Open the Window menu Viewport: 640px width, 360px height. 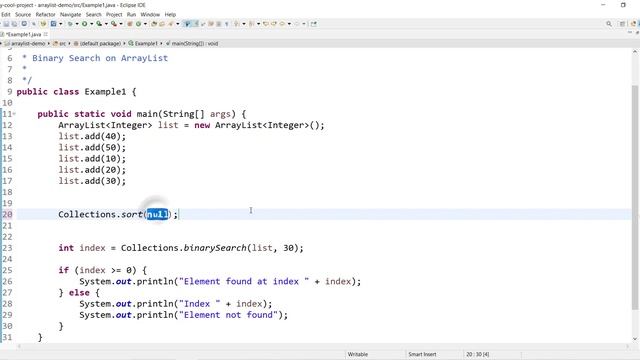coord(150,14)
